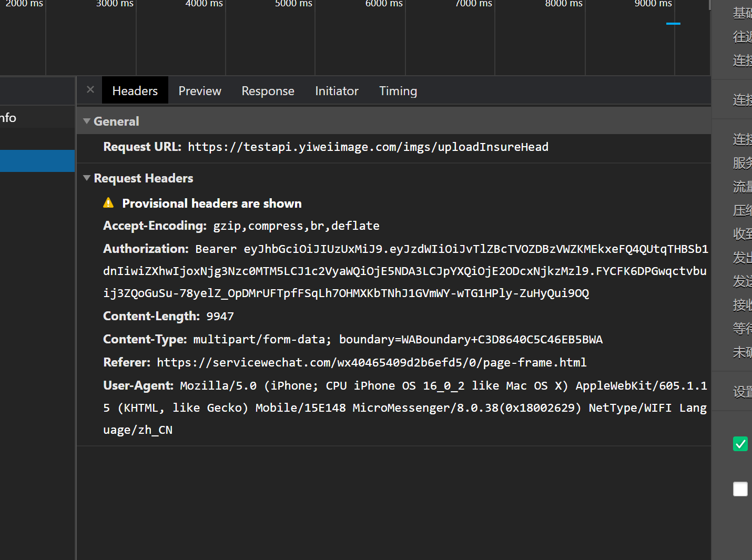Switch to the Headers tab
Screen dimensions: 752x560
pyautogui.click(x=135, y=91)
